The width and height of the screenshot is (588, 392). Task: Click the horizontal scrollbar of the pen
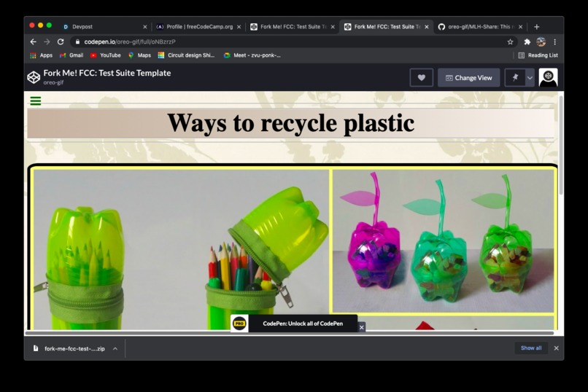pyautogui.click(x=290, y=333)
